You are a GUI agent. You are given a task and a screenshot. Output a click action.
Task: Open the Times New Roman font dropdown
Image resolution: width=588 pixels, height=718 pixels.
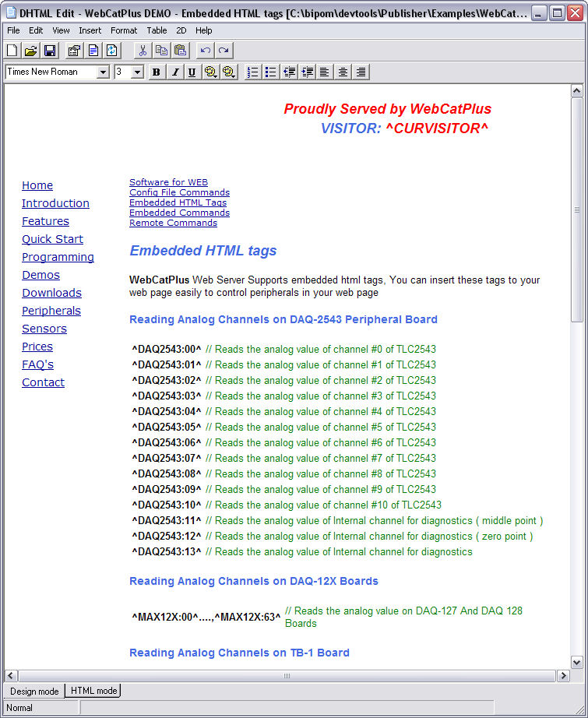click(x=103, y=72)
